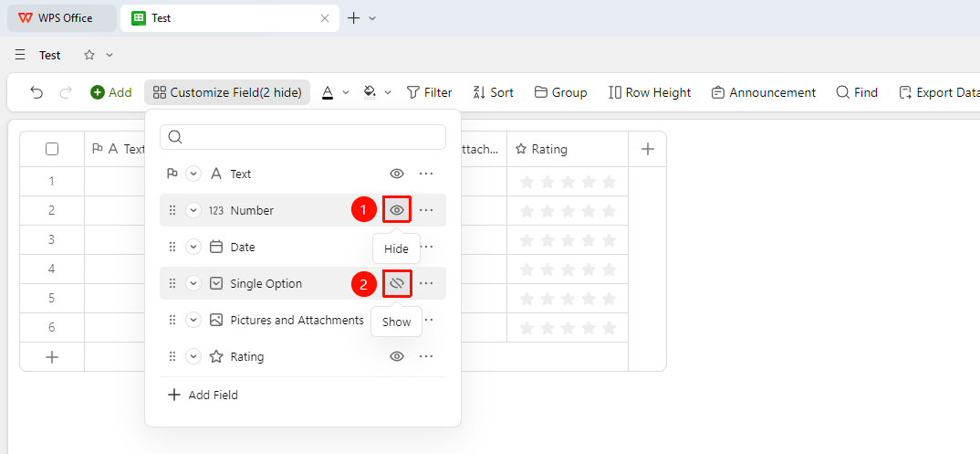Screen dimensions: 980x454
Task: Click Export Data in toolbar
Action: click(939, 92)
